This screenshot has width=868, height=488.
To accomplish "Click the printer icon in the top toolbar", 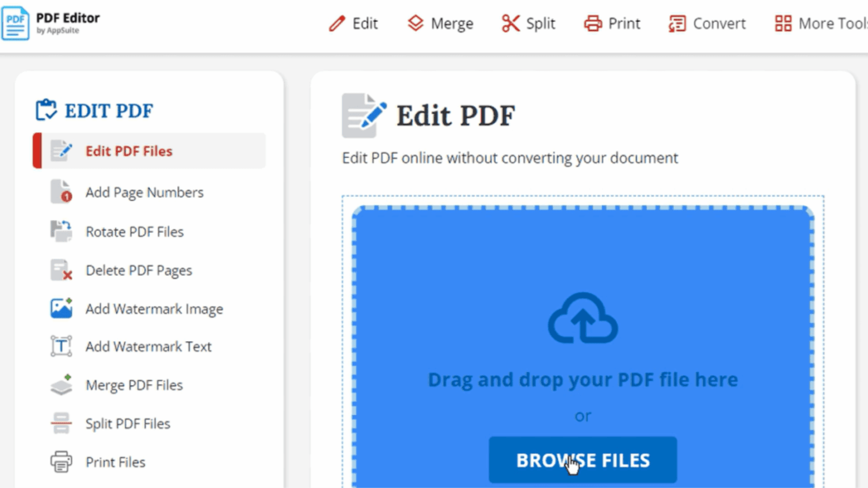I will click(x=592, y=23).
